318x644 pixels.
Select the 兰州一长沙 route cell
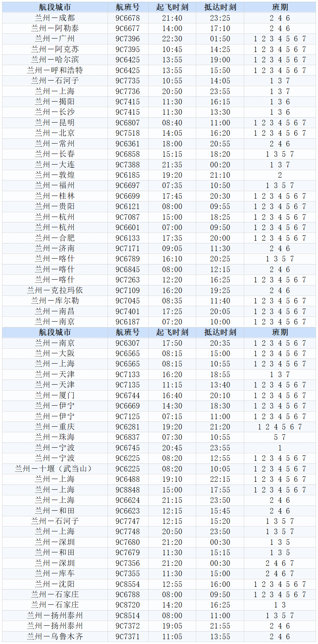(x=55, y=112)
